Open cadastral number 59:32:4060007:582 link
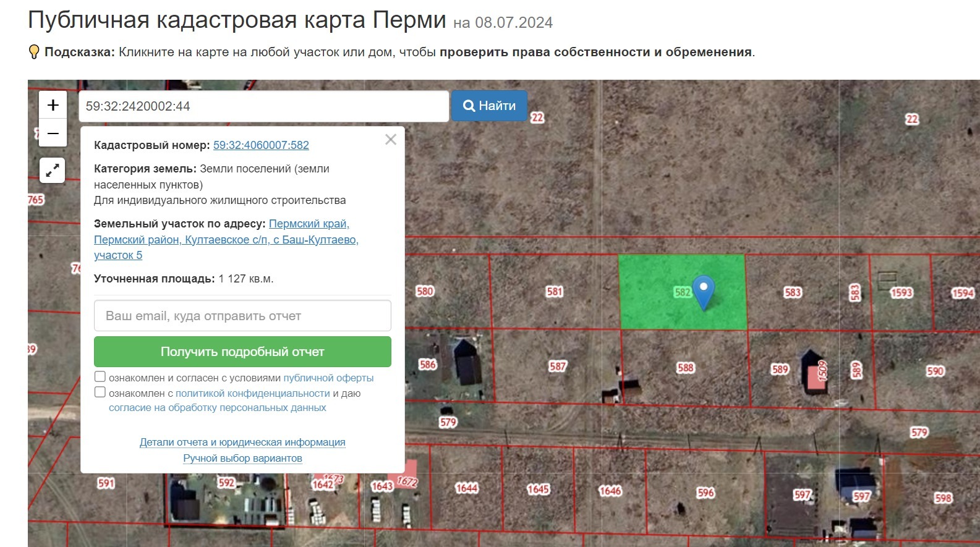980x547 pixels. point(261,145)
